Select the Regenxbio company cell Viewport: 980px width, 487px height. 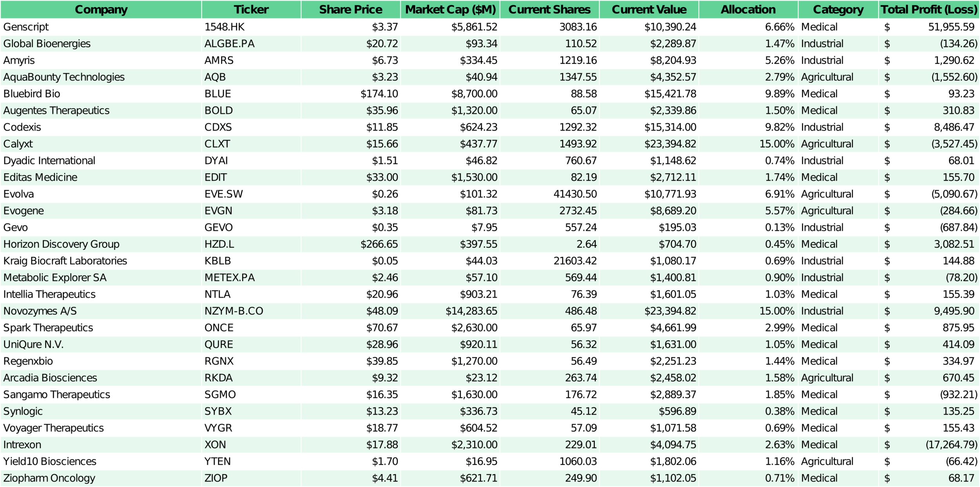[101, 361]
